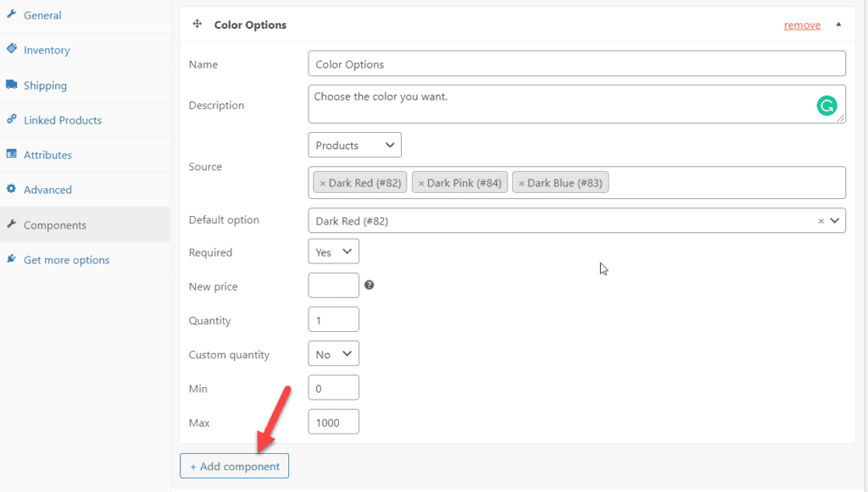The image size is (868, 492).
Task: Remove the Dark Blue (#83) product tag
Action: coord(520,181)
